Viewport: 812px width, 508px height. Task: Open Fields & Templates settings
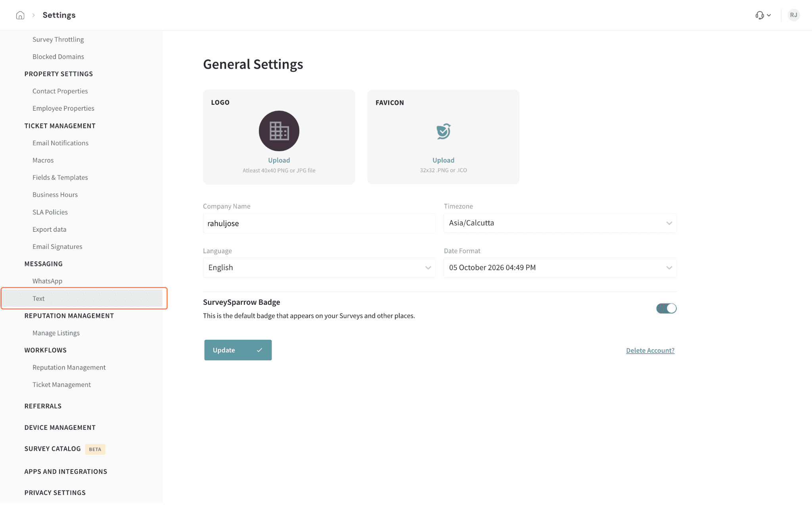coord(60,177)
